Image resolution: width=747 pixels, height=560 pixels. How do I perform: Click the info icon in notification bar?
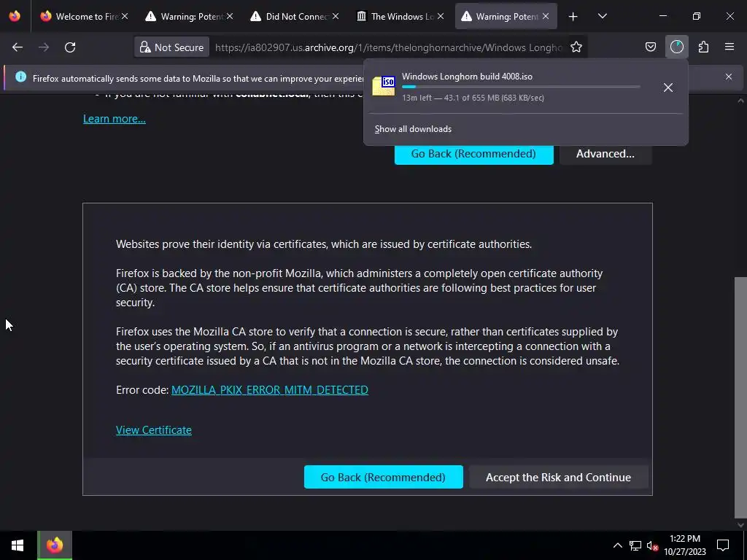point(20,77)
